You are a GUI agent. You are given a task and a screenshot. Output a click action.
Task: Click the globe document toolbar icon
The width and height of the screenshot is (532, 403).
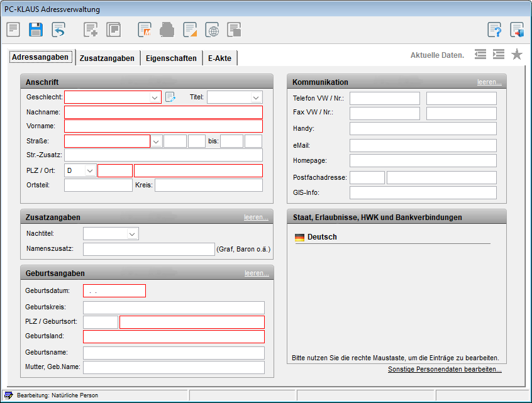(213, 30)
